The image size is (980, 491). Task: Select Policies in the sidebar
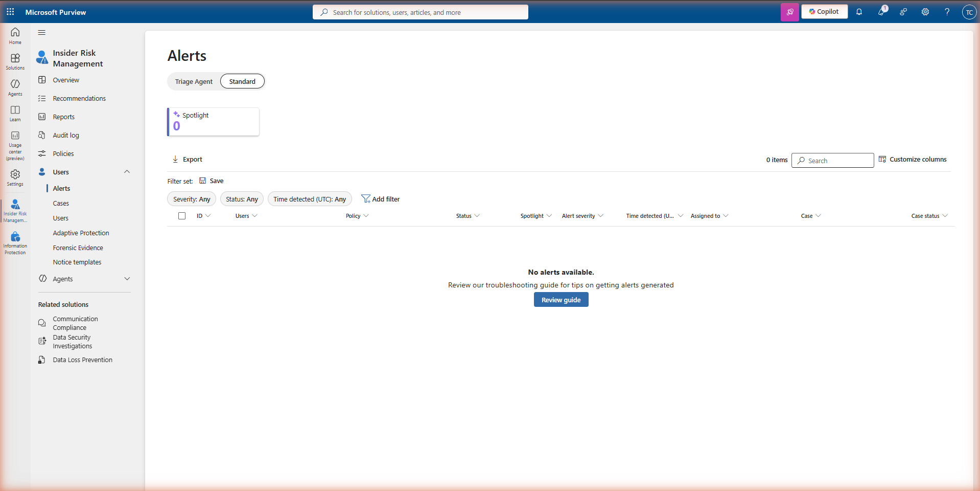coord(62,153)
